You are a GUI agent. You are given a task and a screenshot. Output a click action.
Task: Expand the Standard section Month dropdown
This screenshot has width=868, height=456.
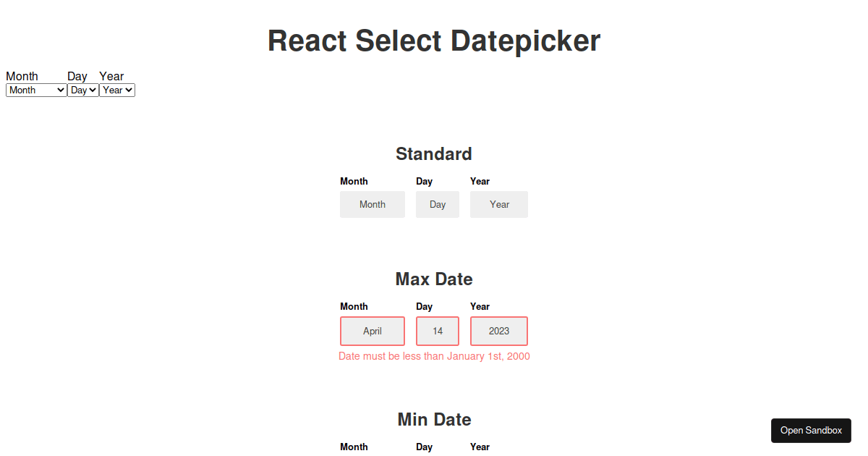(373, 204)
